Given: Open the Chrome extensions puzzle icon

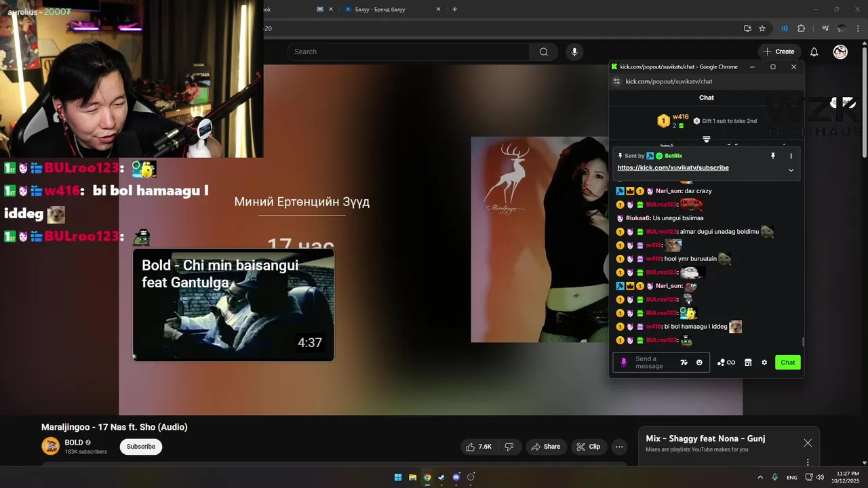Looking at the screenshot, I should 802,28.
